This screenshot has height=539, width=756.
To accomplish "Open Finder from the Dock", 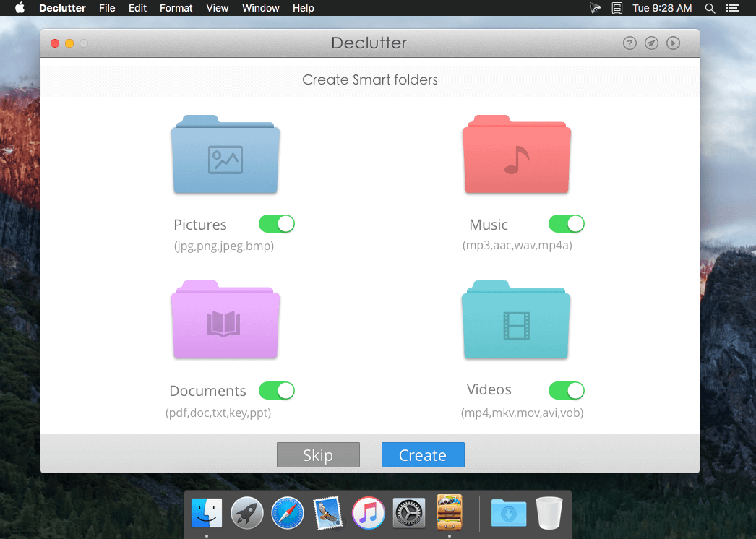I will (207, 513).
